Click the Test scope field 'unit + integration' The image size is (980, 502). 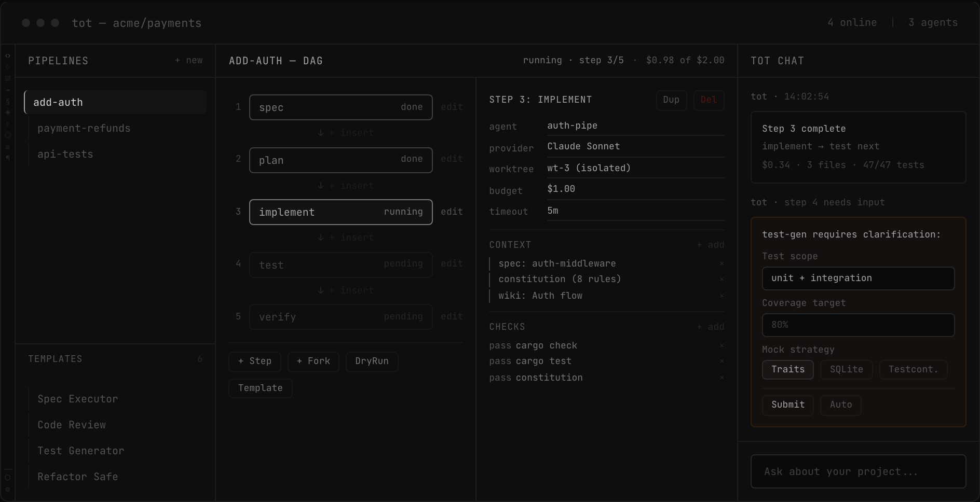[x=858, y=278]
